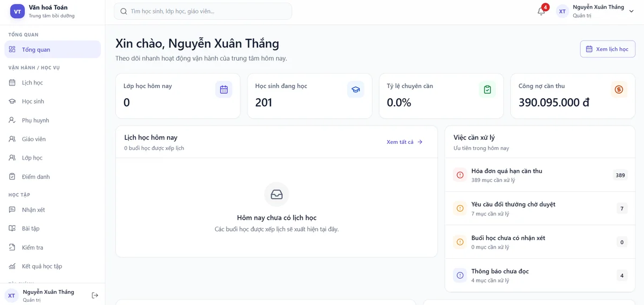Click the calendar icon inside Xem lịch học button
644x305 pixels.
[x=589, y=49]
